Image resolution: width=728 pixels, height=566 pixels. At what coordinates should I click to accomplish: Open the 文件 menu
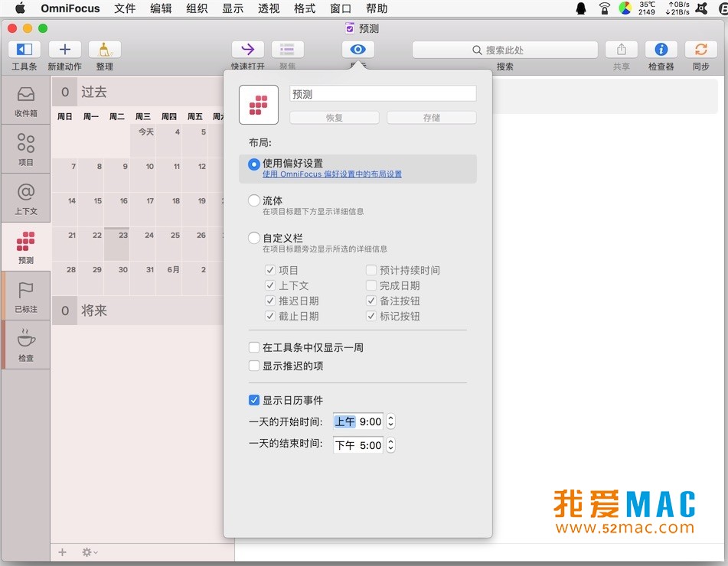click(x=125, y=8)
